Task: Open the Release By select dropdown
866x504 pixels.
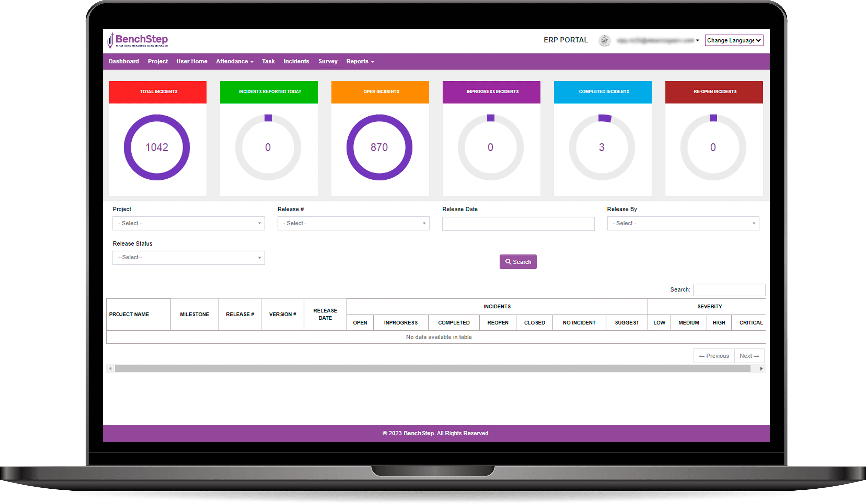Action: click(x=683, y=223)
